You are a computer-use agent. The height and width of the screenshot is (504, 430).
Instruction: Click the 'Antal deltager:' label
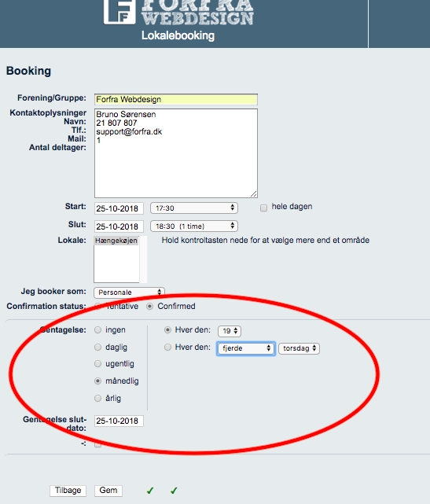pyautogui.click(x=57, y=148)
